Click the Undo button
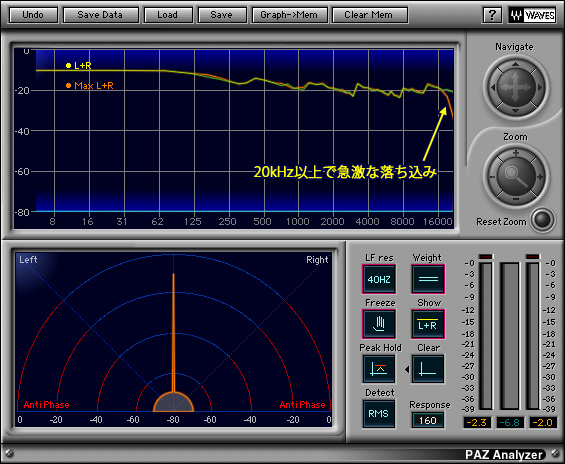Viewport: 565px width, 464px height. click(x=33, y=15)
